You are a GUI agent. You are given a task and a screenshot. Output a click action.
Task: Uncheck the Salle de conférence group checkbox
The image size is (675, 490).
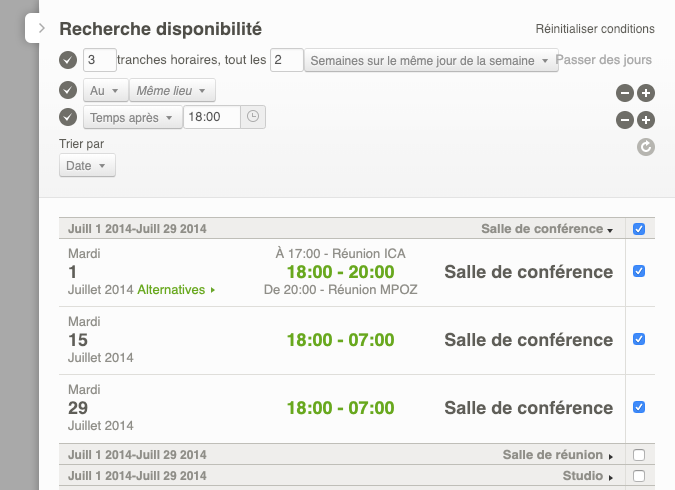[x=639, y=229]
